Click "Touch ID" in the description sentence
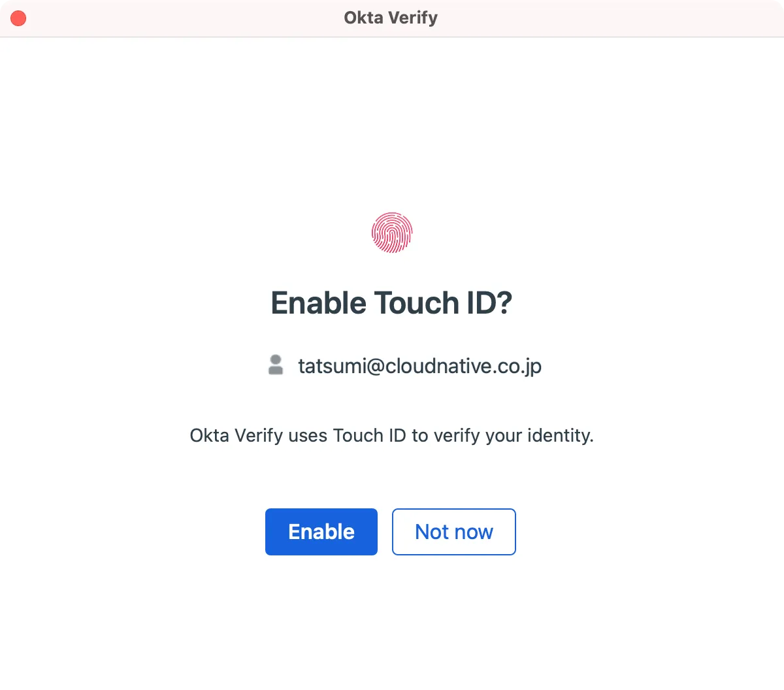 369,436
